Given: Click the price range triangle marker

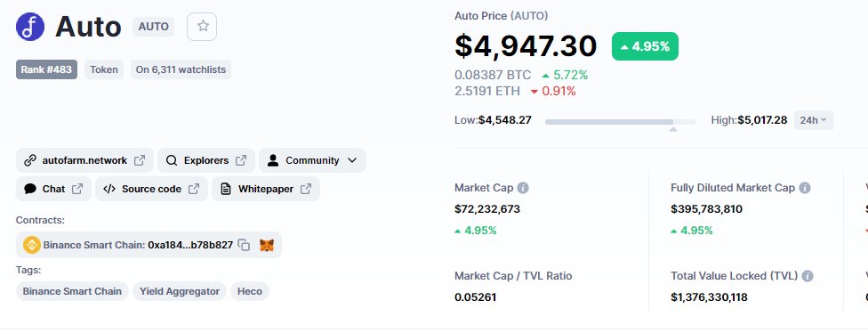Looking at the screenshot, I should point(673,129).
